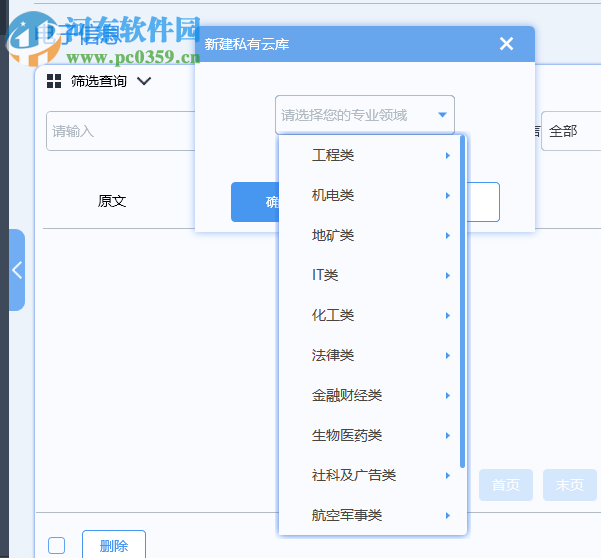Viewport: 601px width, 558px height.
Task: Expand the 法律类 submenu arrow
Action: [x=447, y=355]
